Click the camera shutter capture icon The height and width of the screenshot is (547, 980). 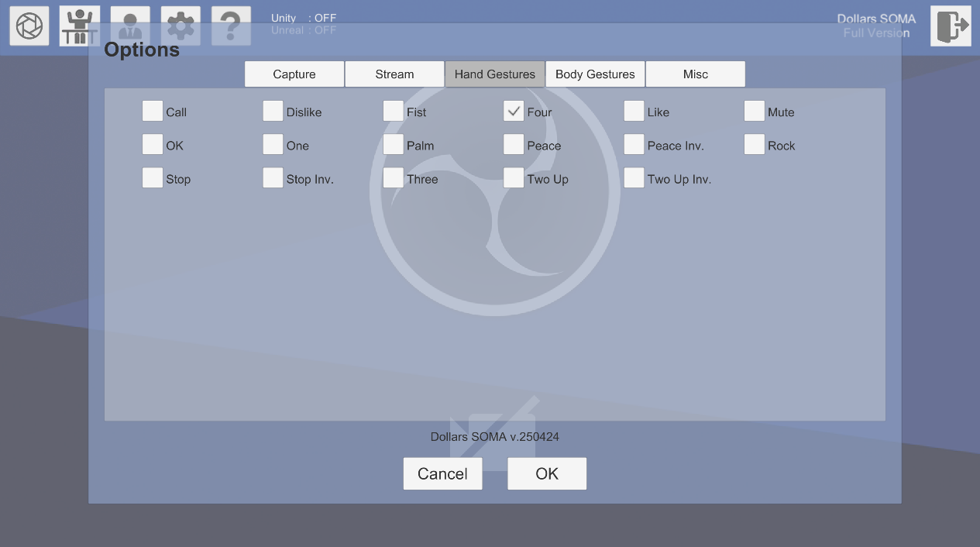[x=29, y=26]
